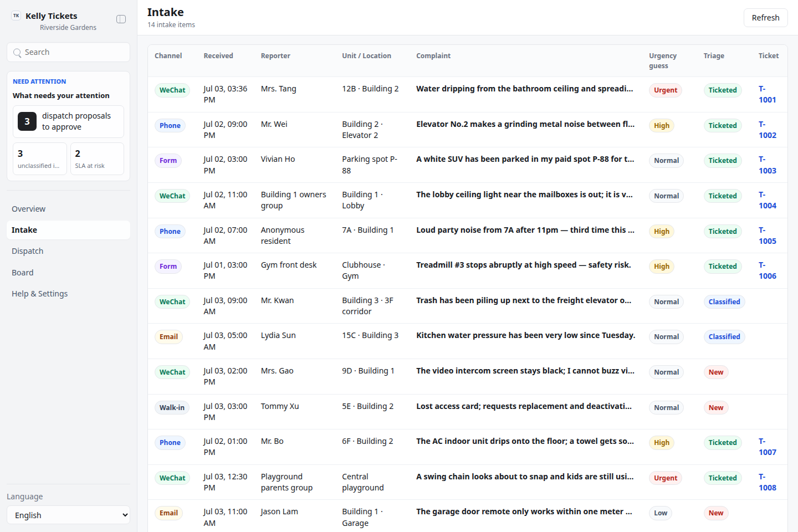Click Phone badge in Mr. Wei row
Viewport: 798px width, 532px height.
(x=170, y=126)
